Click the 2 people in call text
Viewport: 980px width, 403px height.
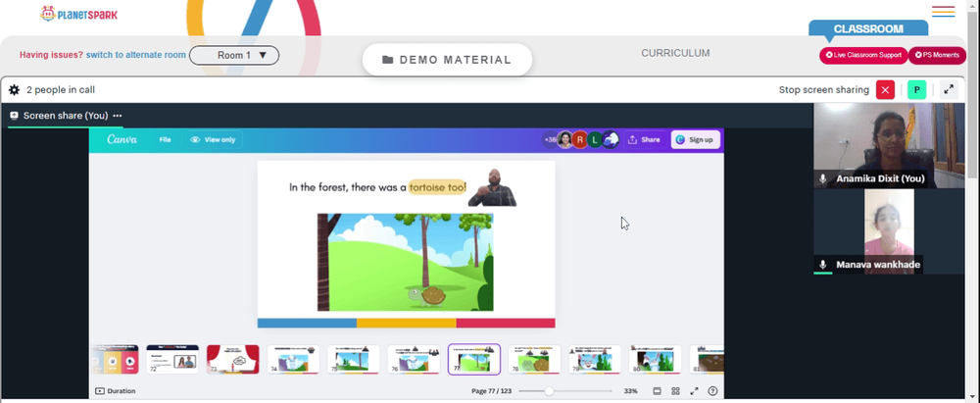(61, 90)
